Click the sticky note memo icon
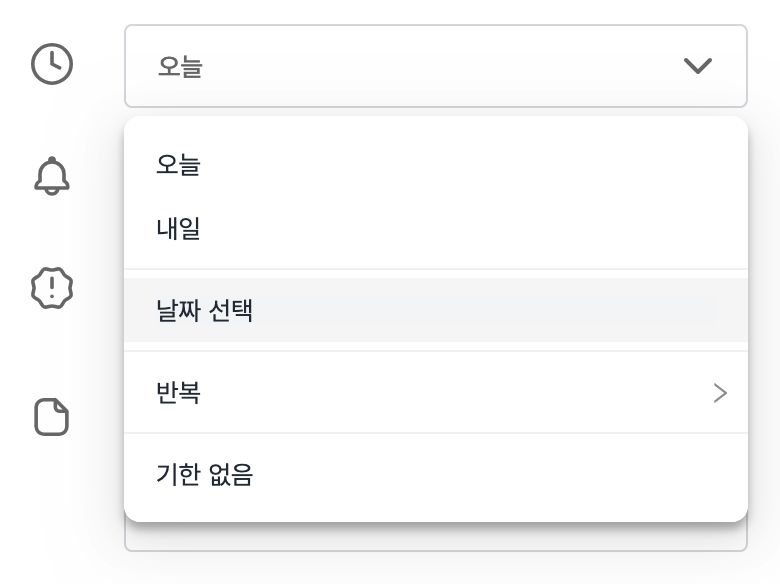Screen dimensions: 780x584 click(52, 417)
